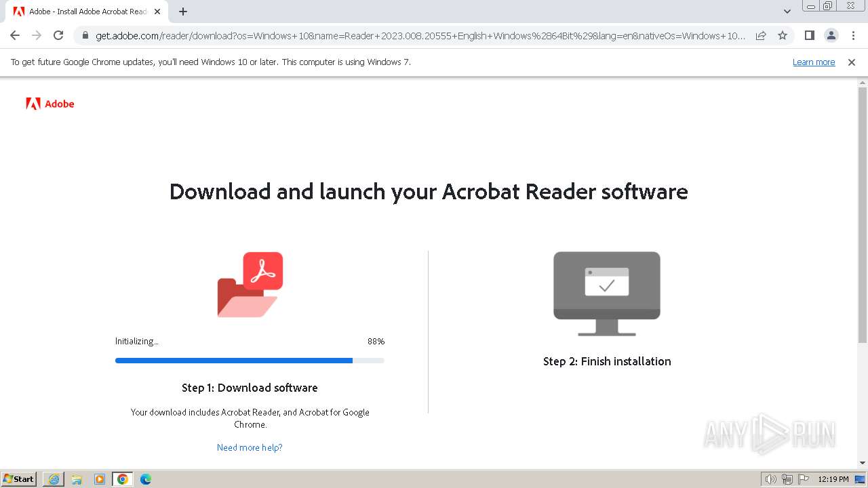The image size is (868, 488).
Task: Open network status in system tray
Action: coord(787,479)
